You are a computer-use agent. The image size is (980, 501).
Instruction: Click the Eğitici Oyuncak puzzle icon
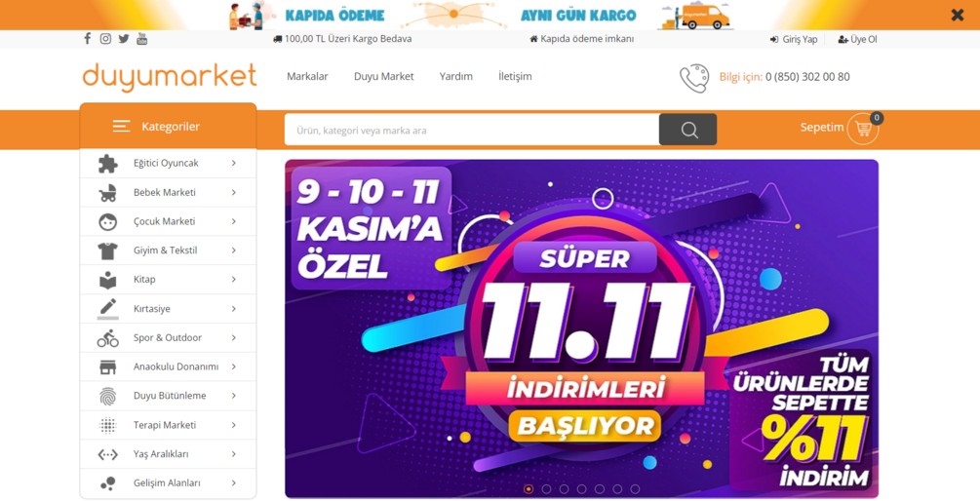[107, 163]
